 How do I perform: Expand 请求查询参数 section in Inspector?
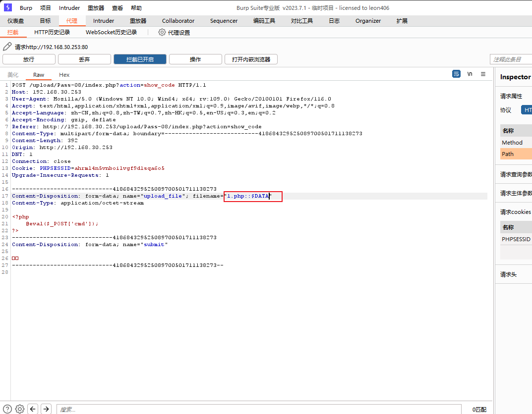(x=516, y=174)
